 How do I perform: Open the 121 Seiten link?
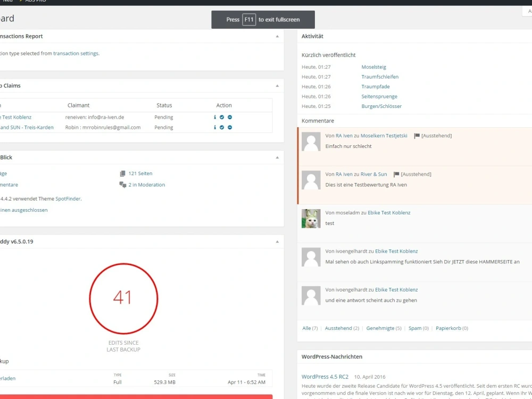click(x=140, y=173)
